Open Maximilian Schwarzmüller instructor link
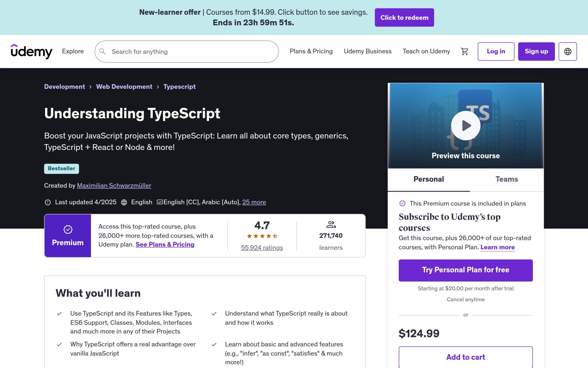 (114, 186)
